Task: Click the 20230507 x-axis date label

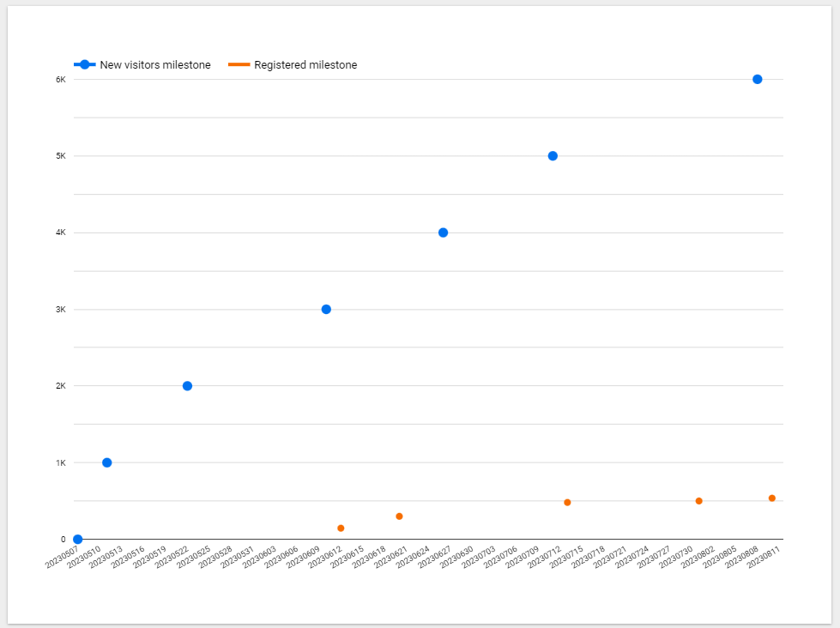Action: click(61, 558)
